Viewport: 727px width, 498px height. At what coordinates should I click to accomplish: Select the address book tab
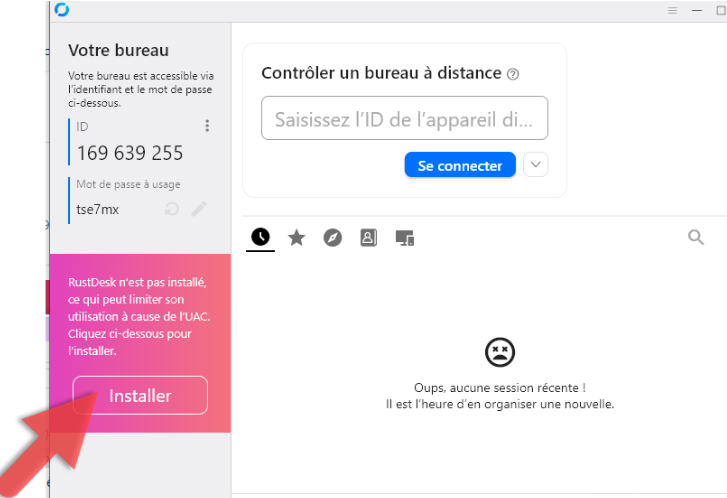click(368, 237)
